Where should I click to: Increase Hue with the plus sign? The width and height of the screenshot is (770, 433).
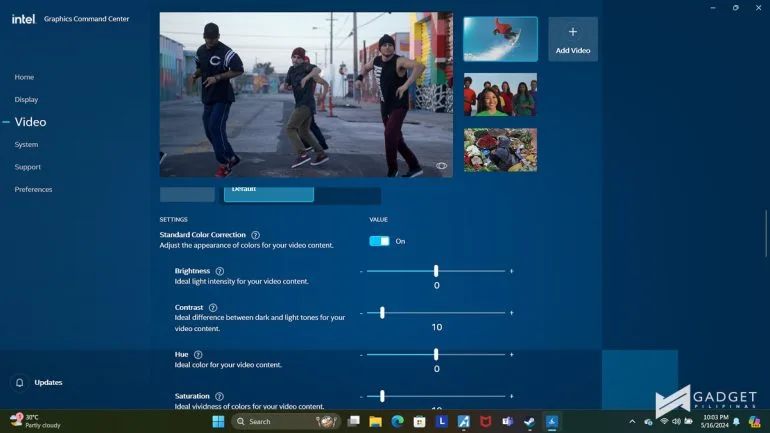pos(511,354)
